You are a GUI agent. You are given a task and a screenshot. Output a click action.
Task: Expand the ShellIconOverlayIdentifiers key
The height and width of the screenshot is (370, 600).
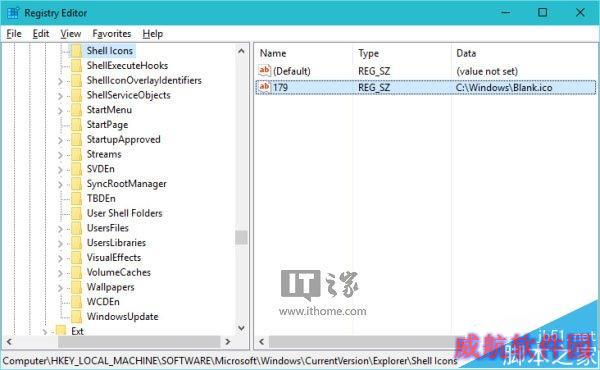tap(60, 81)
